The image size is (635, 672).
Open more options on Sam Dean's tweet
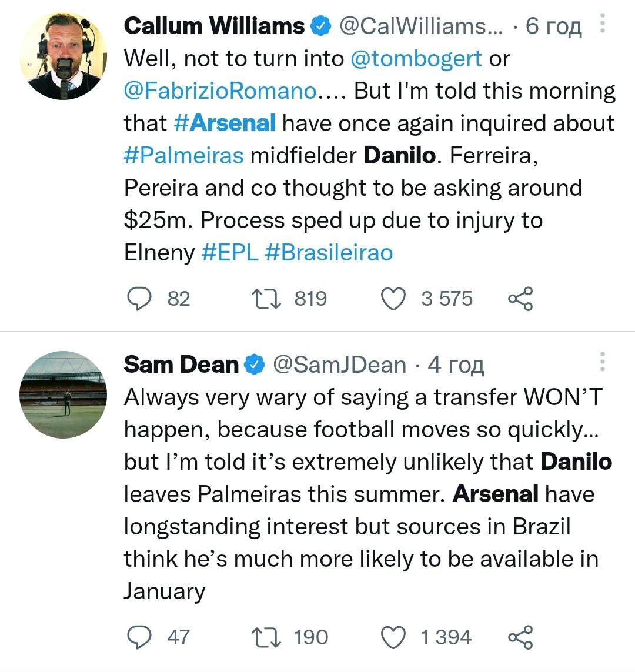(x=602, y=362)
